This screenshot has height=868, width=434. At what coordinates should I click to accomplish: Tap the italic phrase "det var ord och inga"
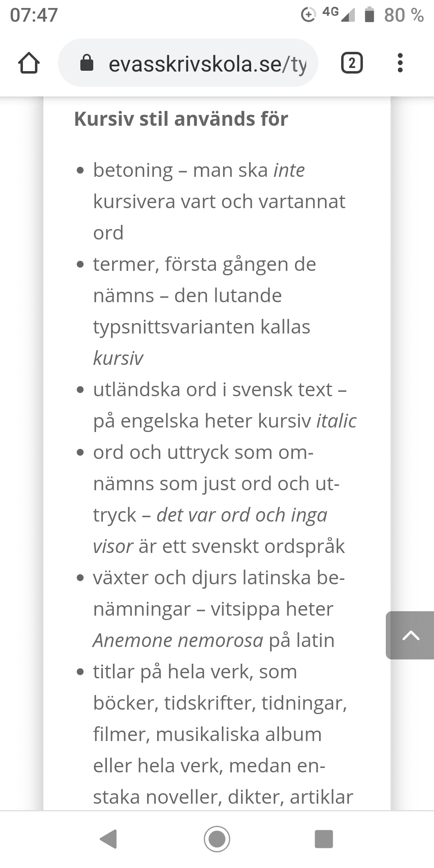242,515
